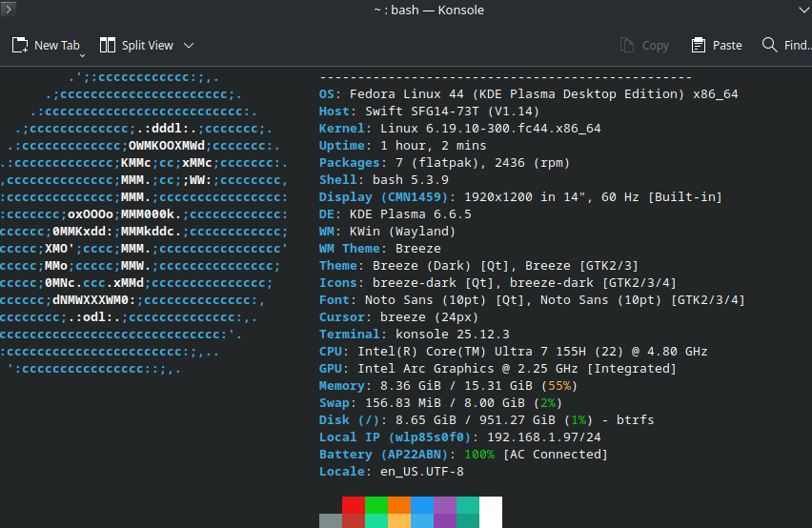Click the New Tab page icon
Viewport: 812px width, 528px height.
20,46
